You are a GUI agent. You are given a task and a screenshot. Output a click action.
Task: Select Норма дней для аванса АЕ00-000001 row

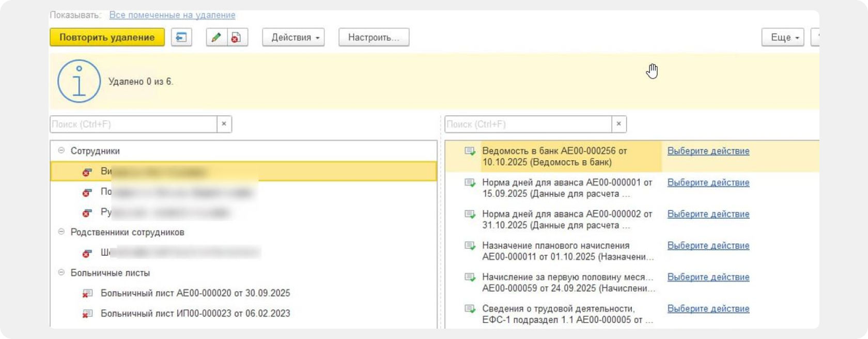(567, 188)
